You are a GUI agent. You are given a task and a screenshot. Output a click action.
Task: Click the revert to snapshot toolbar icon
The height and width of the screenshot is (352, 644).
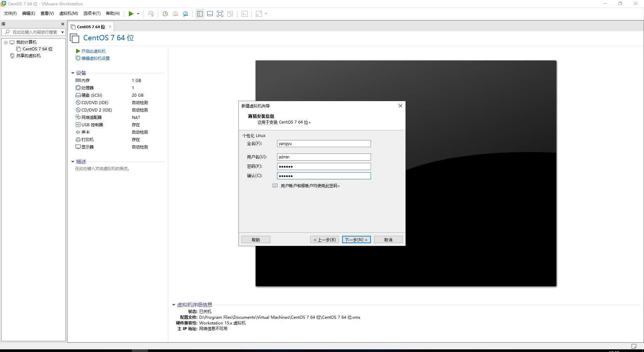click(x=175, y=14)
